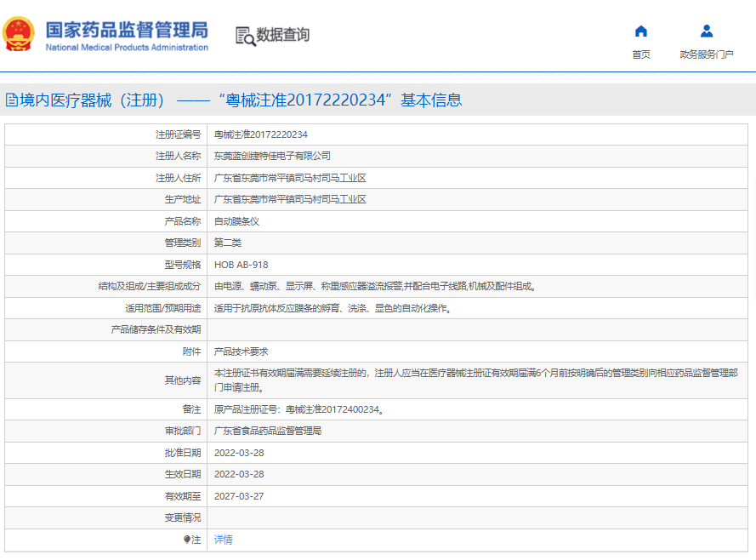This screenshot has height=560, width=756.
Task: Click the 注册人名称 row label
Action: [178, 156]
